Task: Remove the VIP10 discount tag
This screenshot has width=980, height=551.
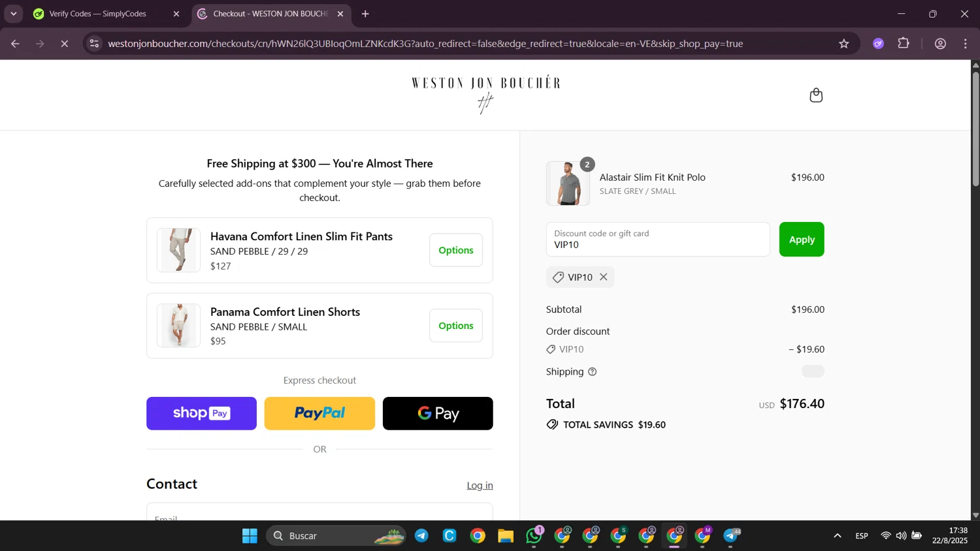Action: pos(604,277)
